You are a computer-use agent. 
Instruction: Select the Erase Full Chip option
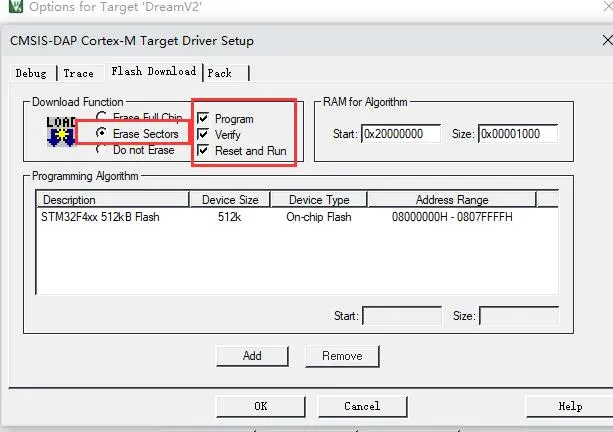[x=101, y=117]
